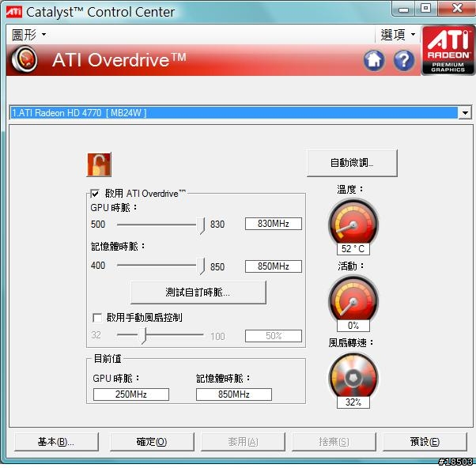This screenshot has height=468, width=476.
Task: Click the 測試自訂時脈 button
Action: tap(198, 292)
